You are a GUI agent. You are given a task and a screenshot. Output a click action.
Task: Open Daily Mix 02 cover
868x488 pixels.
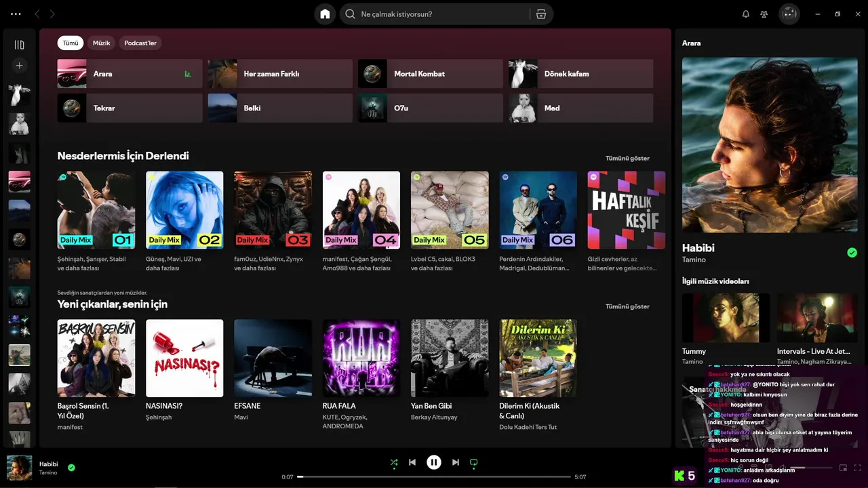pos(184,210)
